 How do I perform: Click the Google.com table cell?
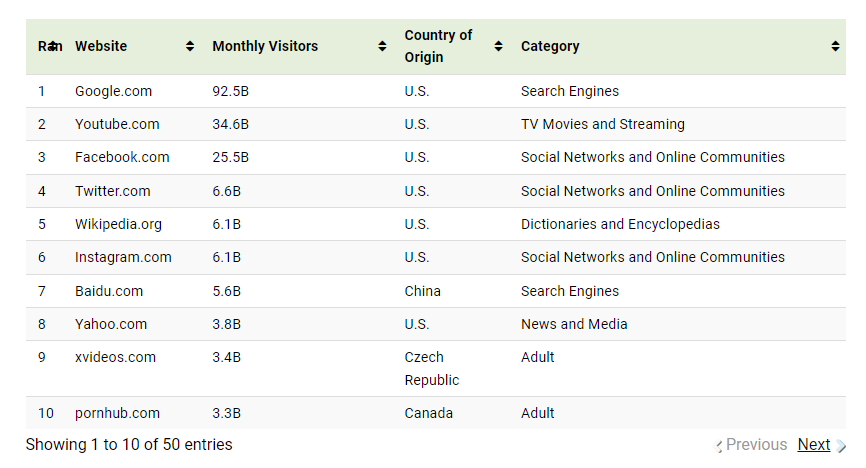click(113, 91)
